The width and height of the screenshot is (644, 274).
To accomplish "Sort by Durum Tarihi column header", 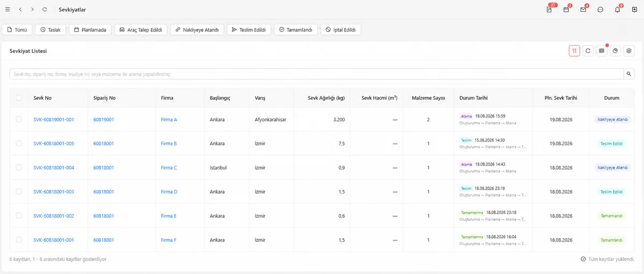I will [473, 98].
